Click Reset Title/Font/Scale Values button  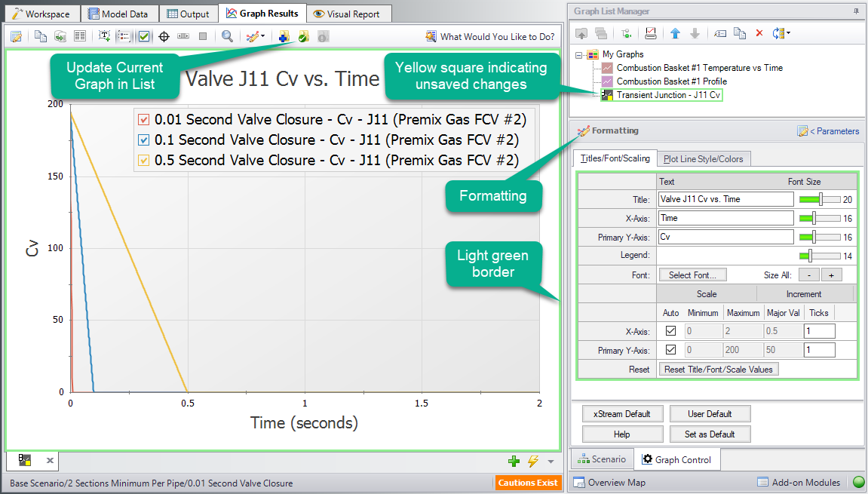(718, 370)
